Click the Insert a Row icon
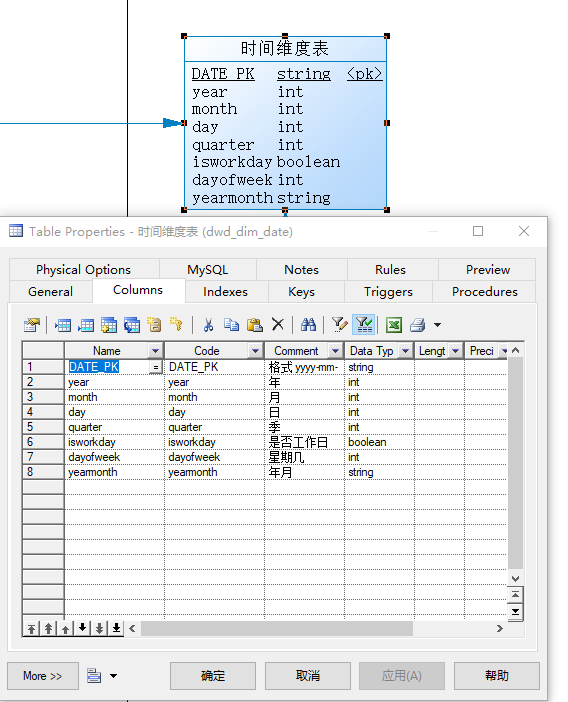 pos(63,325)
